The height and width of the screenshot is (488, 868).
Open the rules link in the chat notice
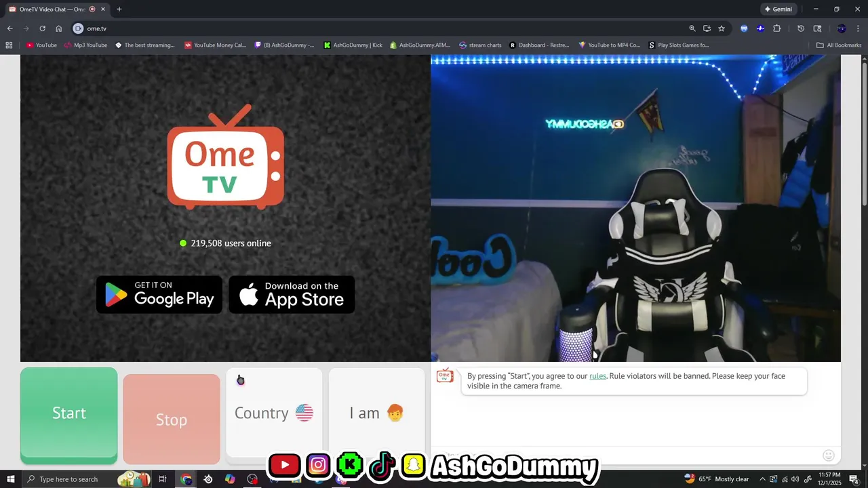point(597,376)
